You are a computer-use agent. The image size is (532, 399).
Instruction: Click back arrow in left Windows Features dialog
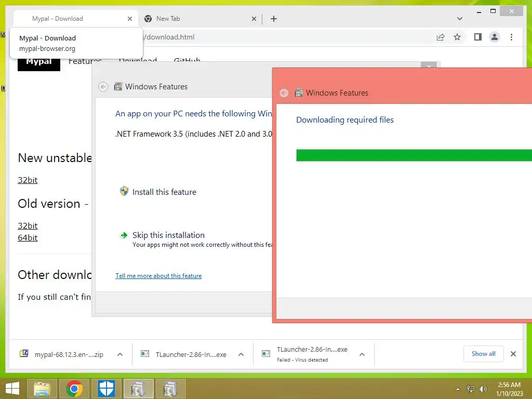click(x=103, y=87)
